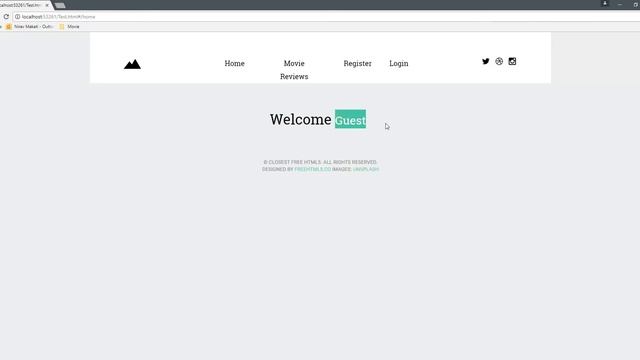Click the site info icon in address bar
This screenshot has height=360, width=640.
pyautogui.click(x=18, y=17)
